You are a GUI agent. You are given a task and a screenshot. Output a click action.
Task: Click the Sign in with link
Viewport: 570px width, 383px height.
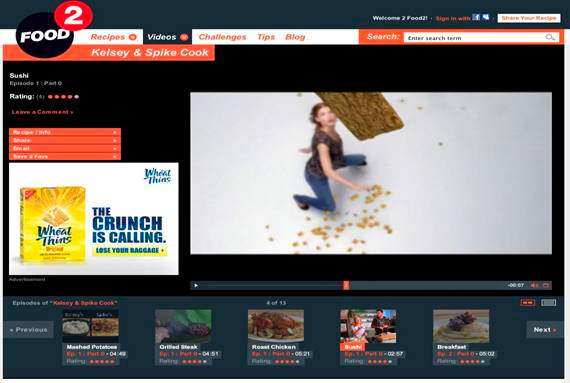453,18
